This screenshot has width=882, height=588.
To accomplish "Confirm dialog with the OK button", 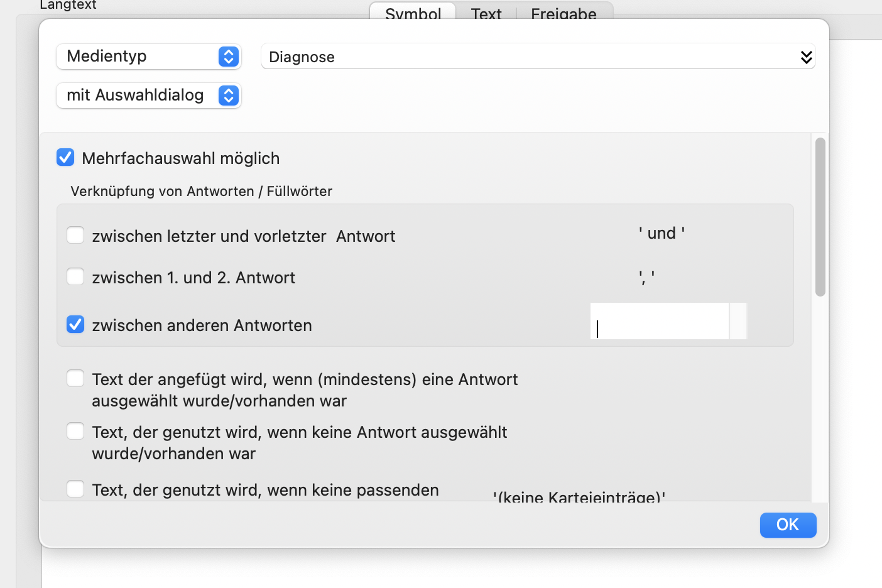I will [x=788, y=525].
